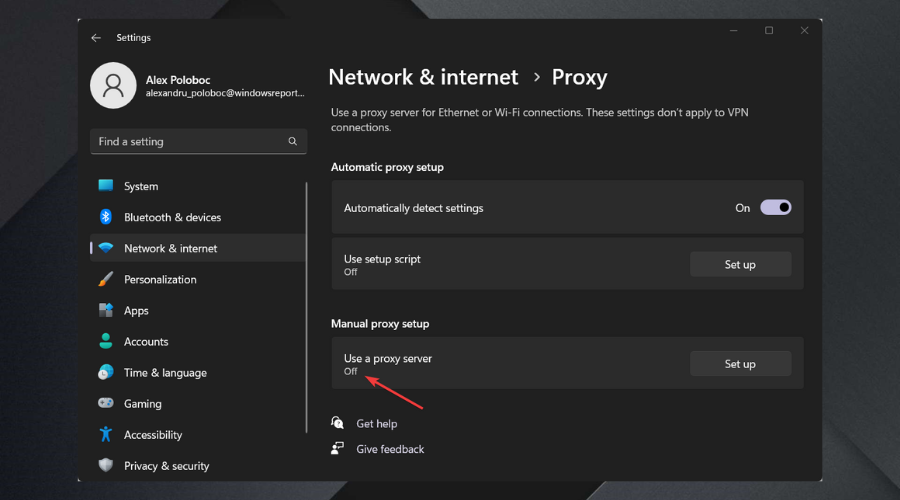Open the Give feedback link
The width and height of the screenshot is (900, 500).
(390, 449)
